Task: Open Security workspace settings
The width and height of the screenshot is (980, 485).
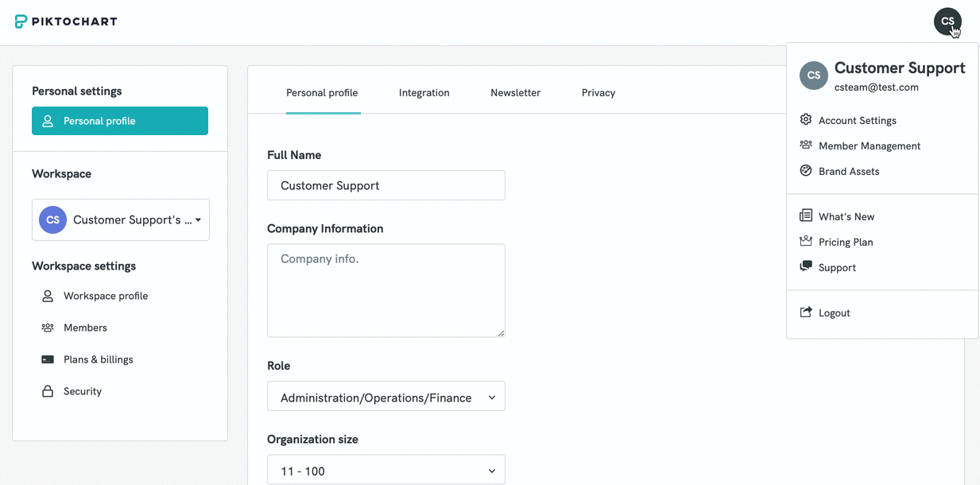Action: 83,391
